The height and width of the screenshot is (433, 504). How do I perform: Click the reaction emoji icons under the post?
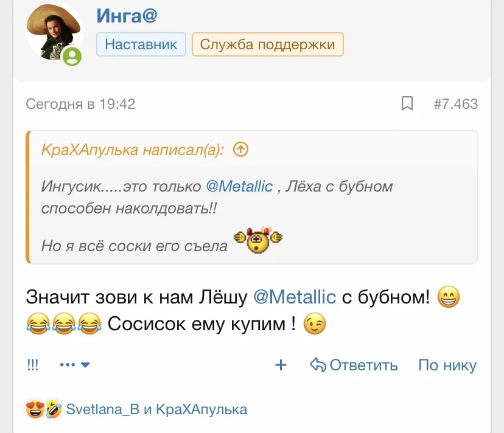click(43, 409)
